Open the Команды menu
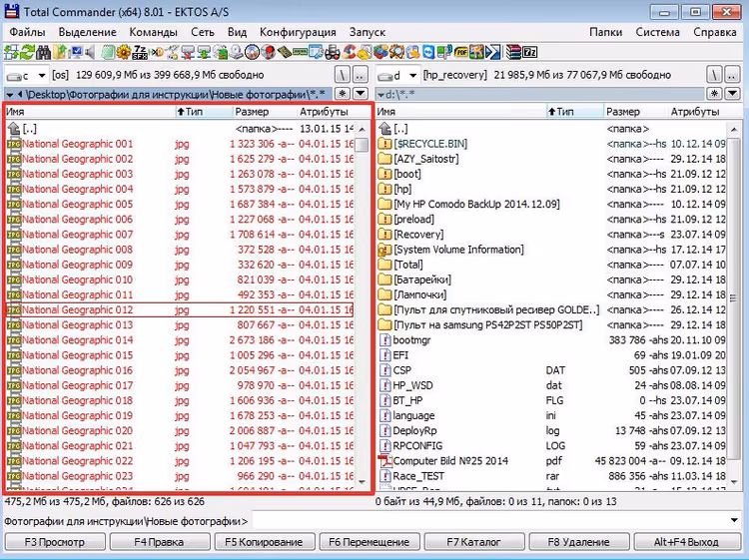749x560 pixels. [x=154, y=33]
